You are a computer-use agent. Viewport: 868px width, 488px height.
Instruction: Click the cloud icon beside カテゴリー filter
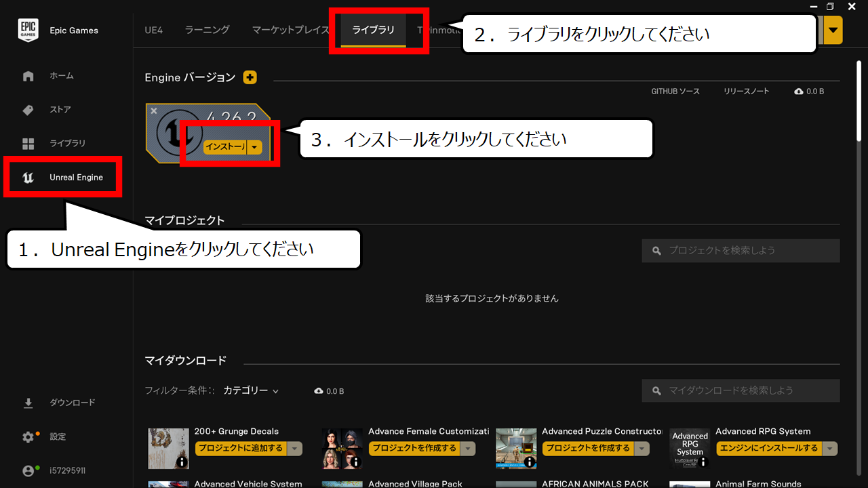tap(319, 391)
